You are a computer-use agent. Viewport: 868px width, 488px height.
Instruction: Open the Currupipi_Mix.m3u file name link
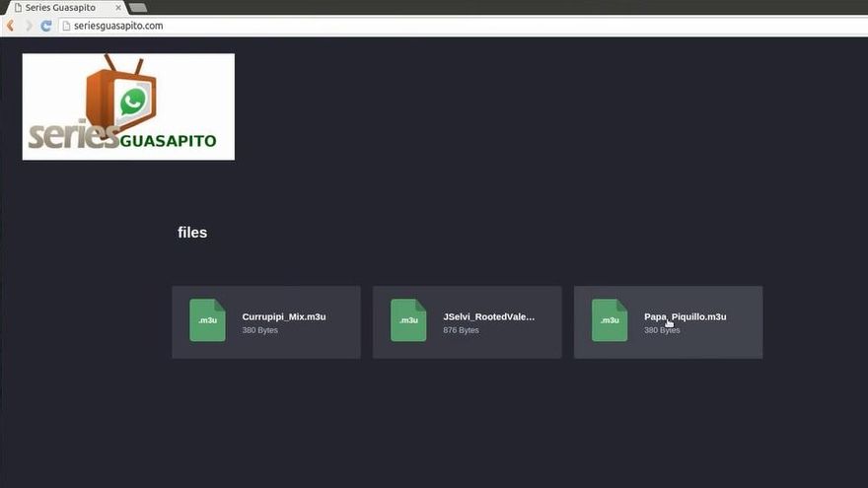[284, 316]
